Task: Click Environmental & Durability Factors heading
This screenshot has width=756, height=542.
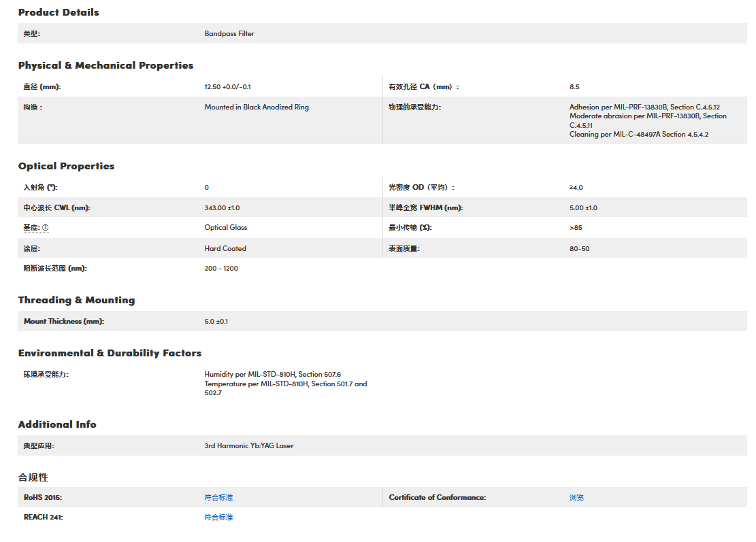Action: (x=110, y=353)
